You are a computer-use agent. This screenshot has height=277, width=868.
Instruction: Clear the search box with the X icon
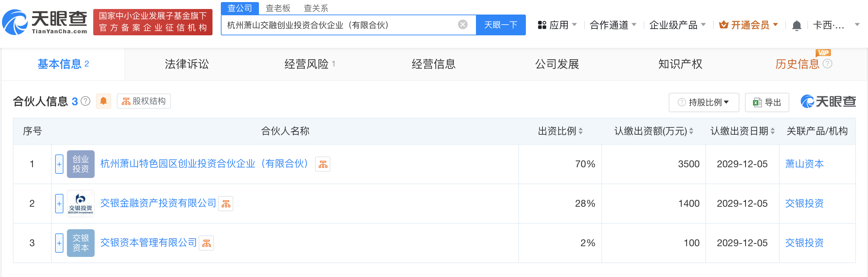click(462, 25)
